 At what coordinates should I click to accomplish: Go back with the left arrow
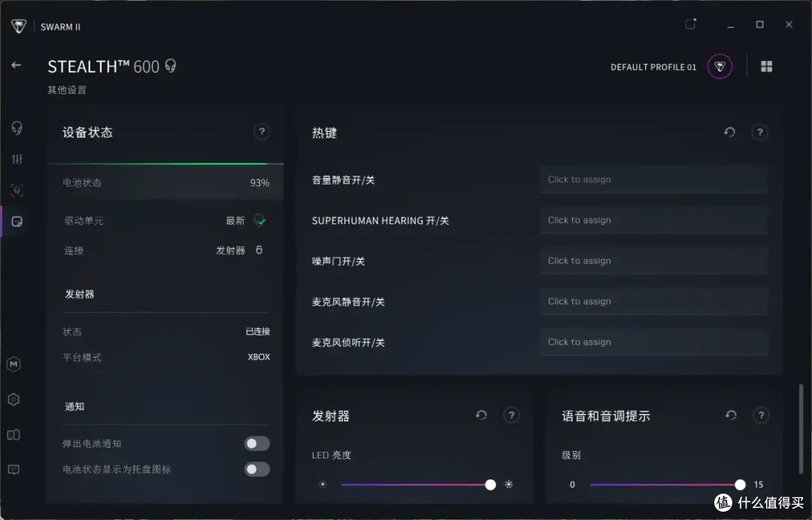pos(17,65)
